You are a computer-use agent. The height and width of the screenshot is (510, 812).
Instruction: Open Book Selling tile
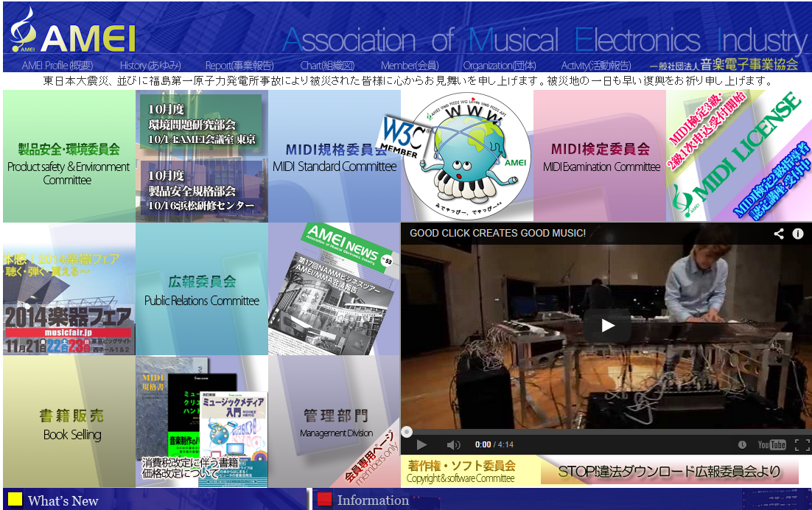(x=69, y=422)
